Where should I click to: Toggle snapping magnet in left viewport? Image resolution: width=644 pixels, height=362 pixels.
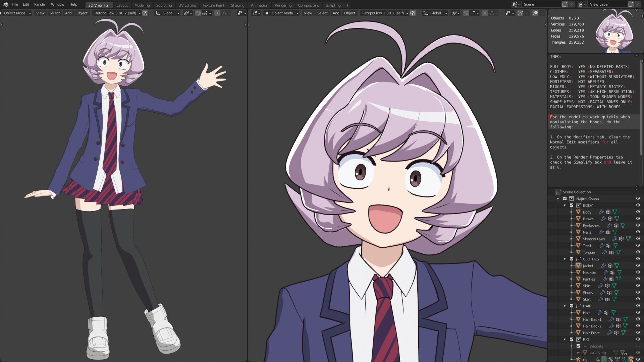coord(198,13)
